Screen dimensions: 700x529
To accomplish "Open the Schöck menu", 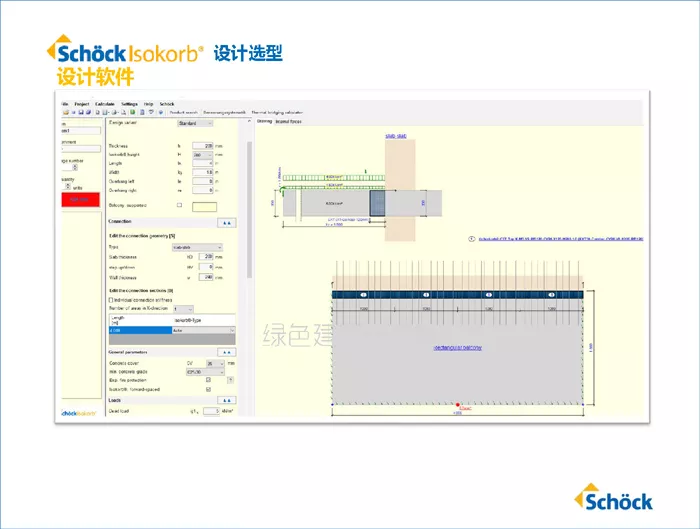I will [167, 104].
